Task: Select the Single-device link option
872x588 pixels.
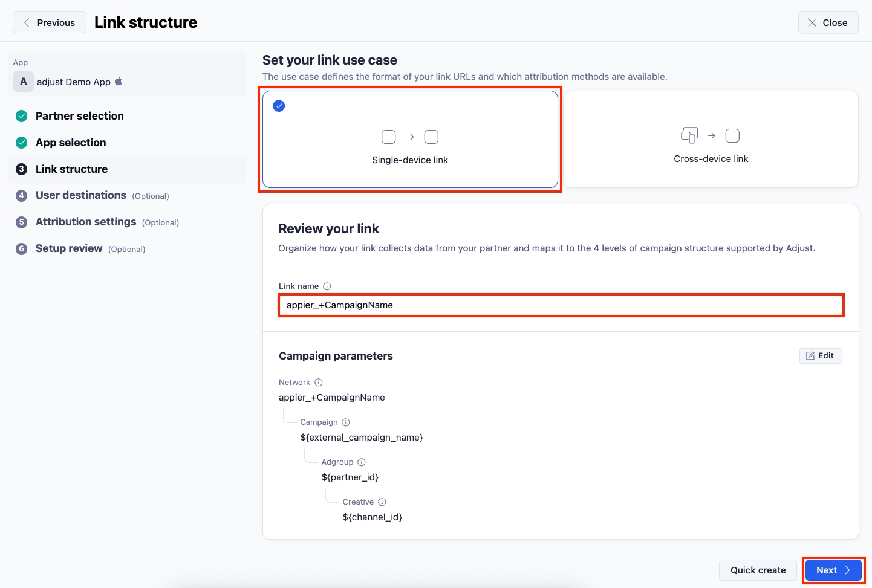Action: pos(410,140)
